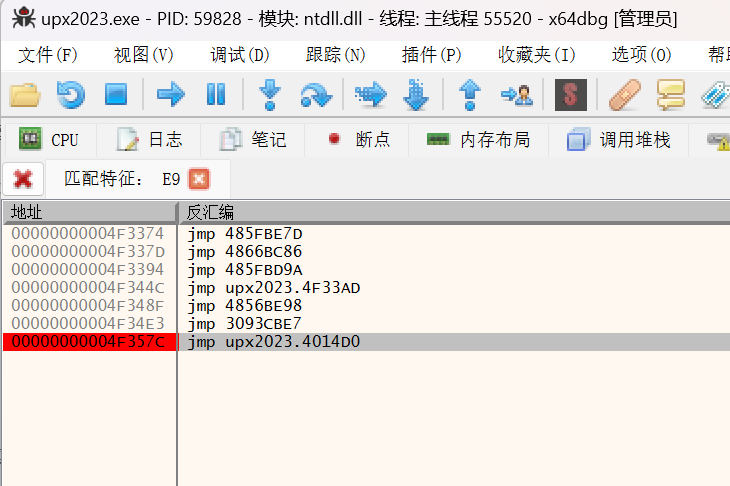Switch to the 笔记 tab
730x486 pixels.
click(252, 140)
